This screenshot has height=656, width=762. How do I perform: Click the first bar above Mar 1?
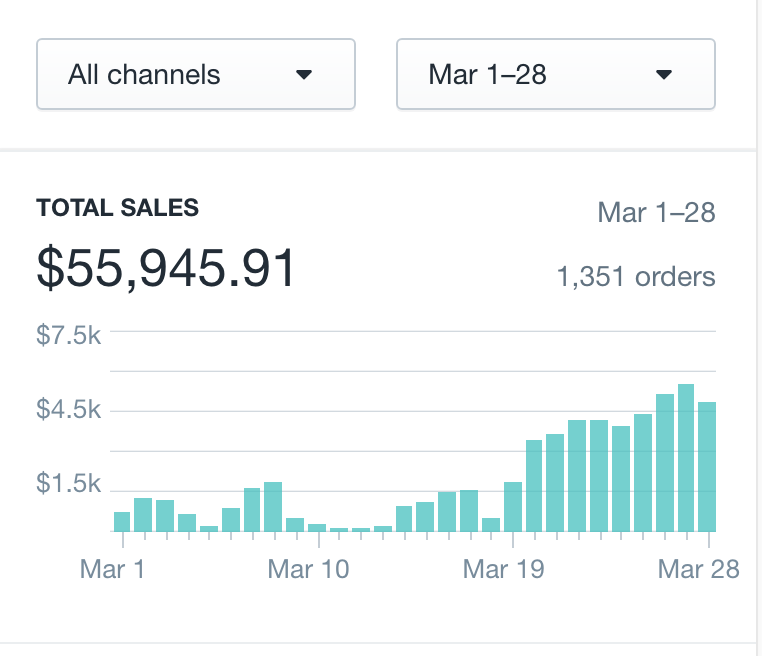(122, 521)
